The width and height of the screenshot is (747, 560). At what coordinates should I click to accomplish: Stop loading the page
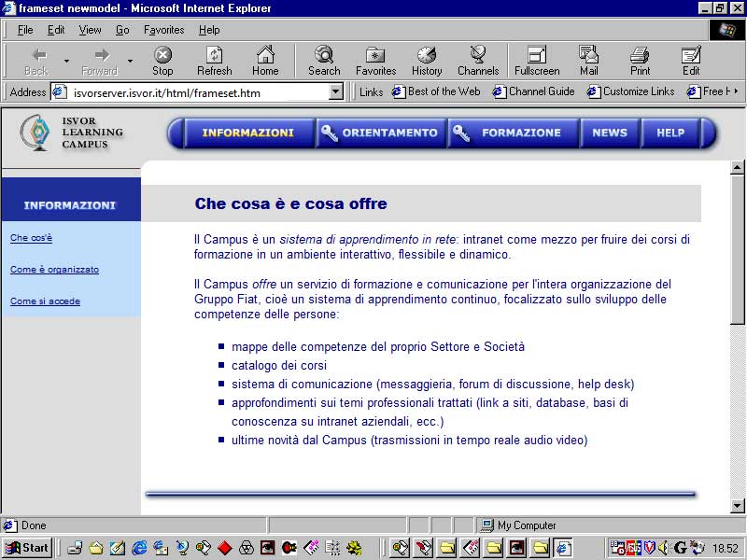[162, 61]
